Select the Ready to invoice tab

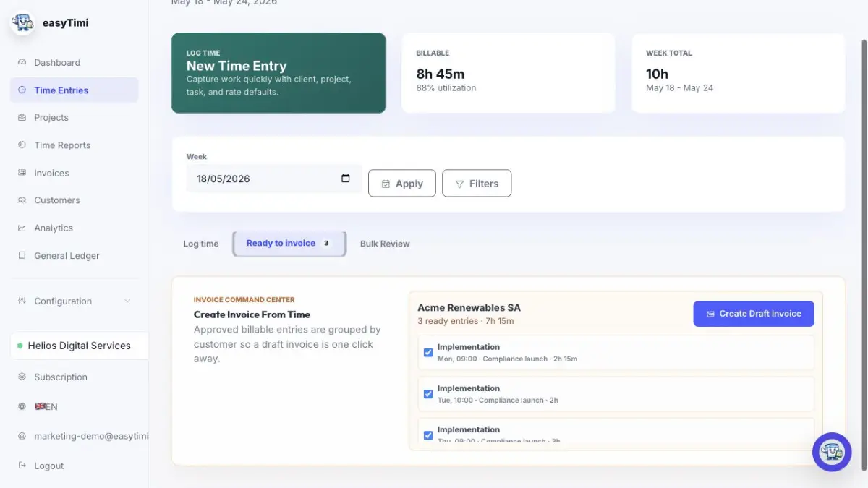click(x=289, y=244)
